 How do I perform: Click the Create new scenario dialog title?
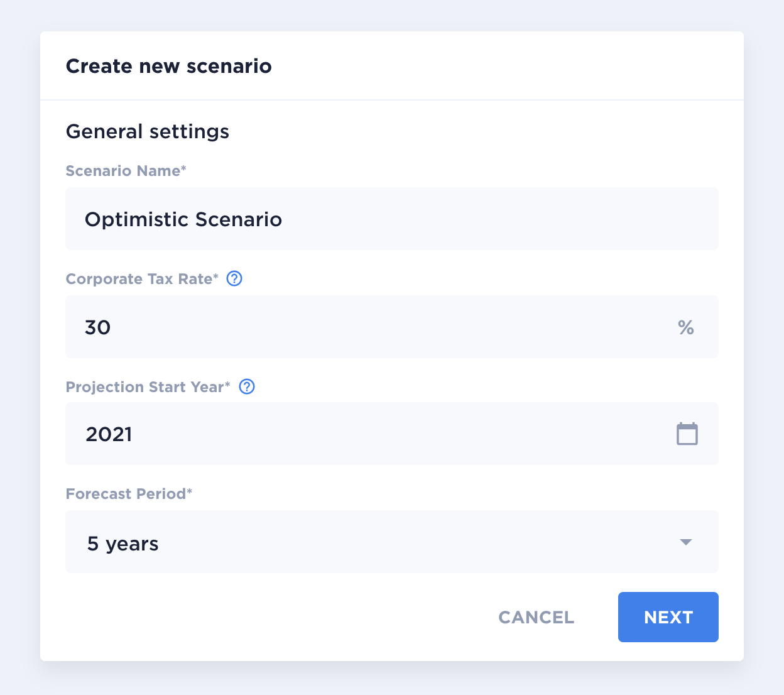[169, 66]
